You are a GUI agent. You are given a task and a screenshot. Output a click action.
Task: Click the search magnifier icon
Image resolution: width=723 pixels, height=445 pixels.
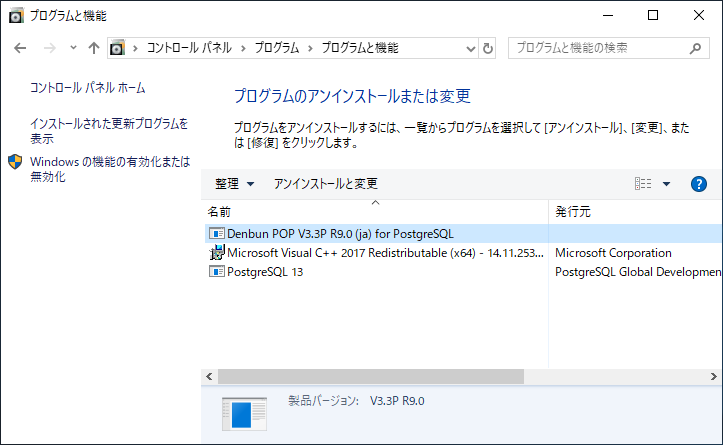695,48
